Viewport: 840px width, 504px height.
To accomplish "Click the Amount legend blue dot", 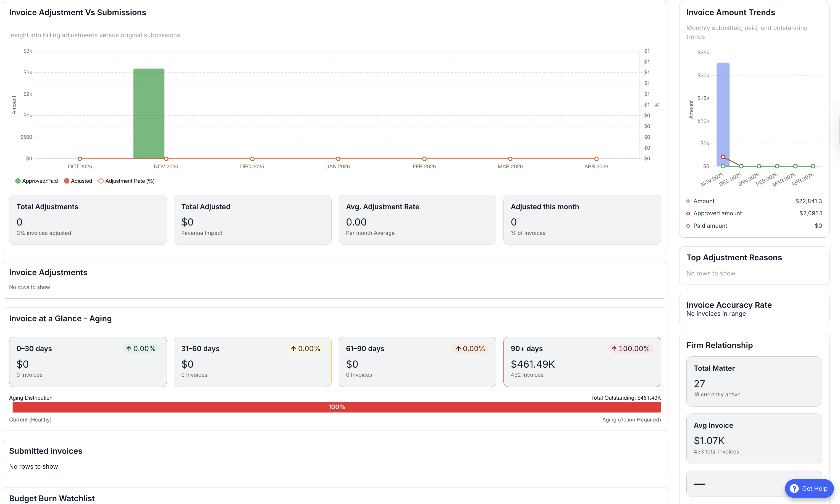I will click(x=688, y=201).
